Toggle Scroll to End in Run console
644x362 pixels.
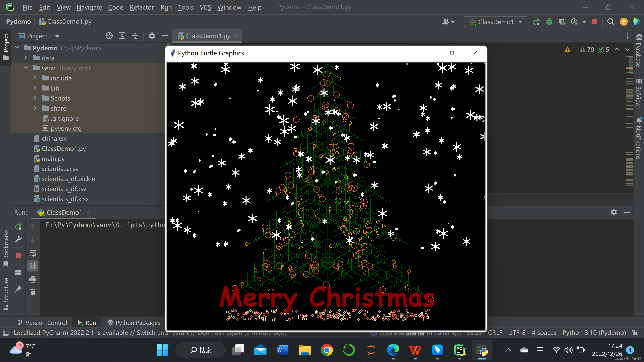click(x=33, y=266)
